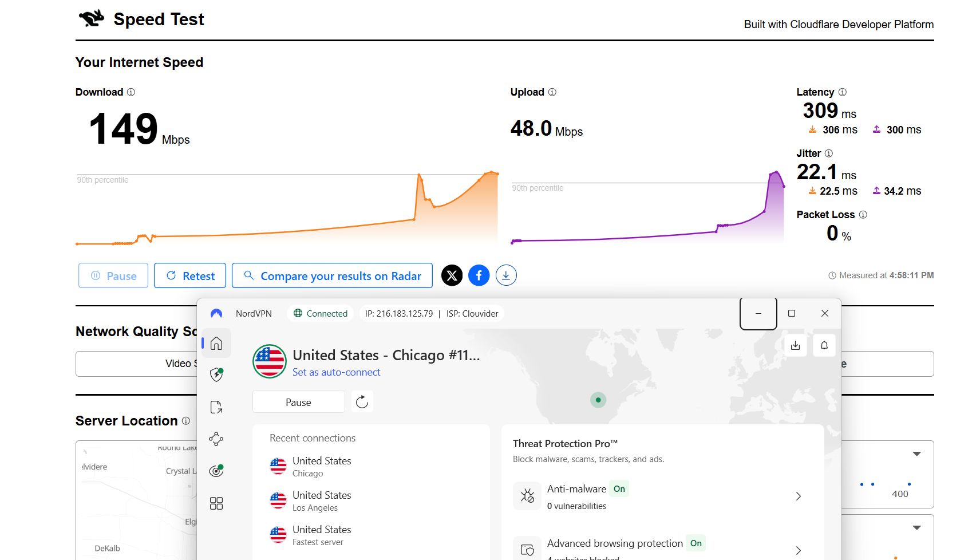
Task: Open NordVPN Home sidebar icon
Action: coord(216,343)
